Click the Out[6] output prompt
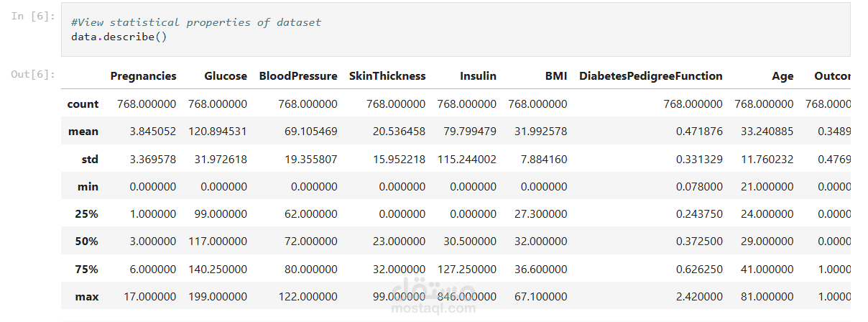Screen dimensions: 868x322 [x=32, y=74]
